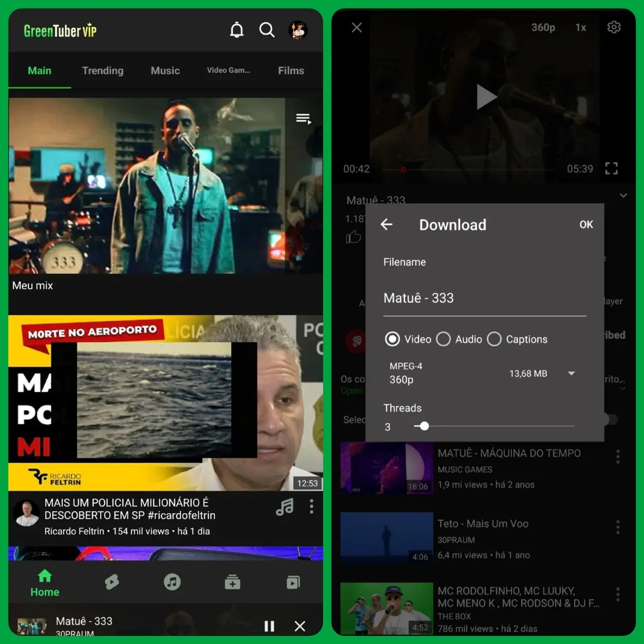
Task: Click the 13,68 MB file size value
Action: click(x=528, y=373)
